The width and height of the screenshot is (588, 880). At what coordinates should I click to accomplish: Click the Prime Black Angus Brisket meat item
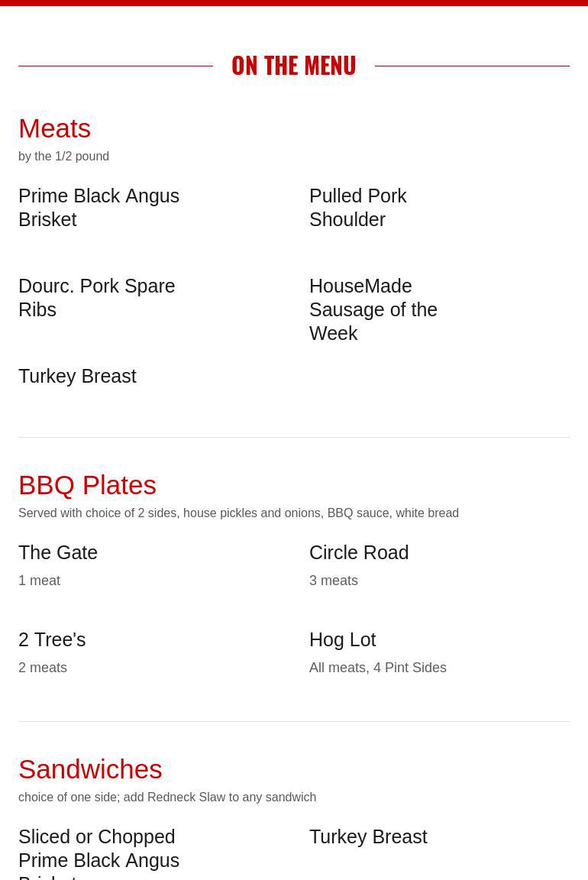99,207
